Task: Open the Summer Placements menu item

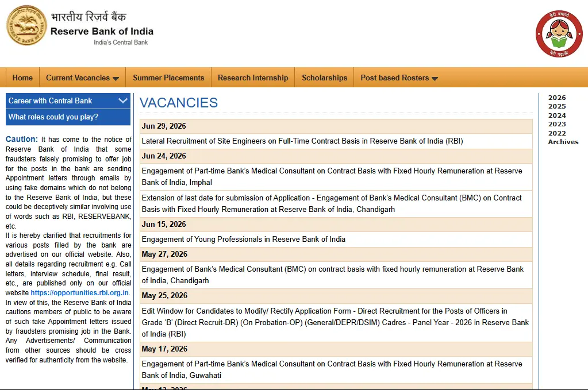Action: point(168,78)
